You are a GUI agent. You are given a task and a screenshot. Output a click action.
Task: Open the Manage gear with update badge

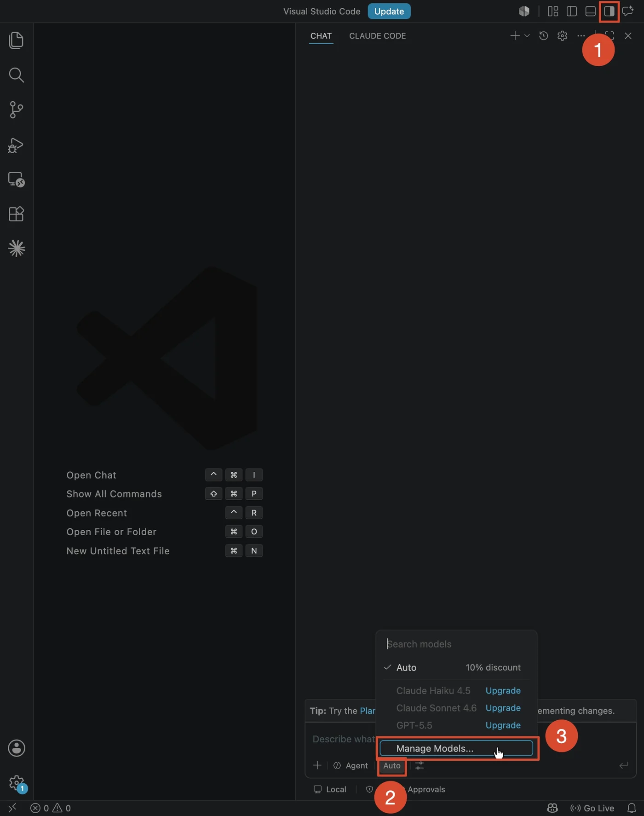tap(17, 783)
